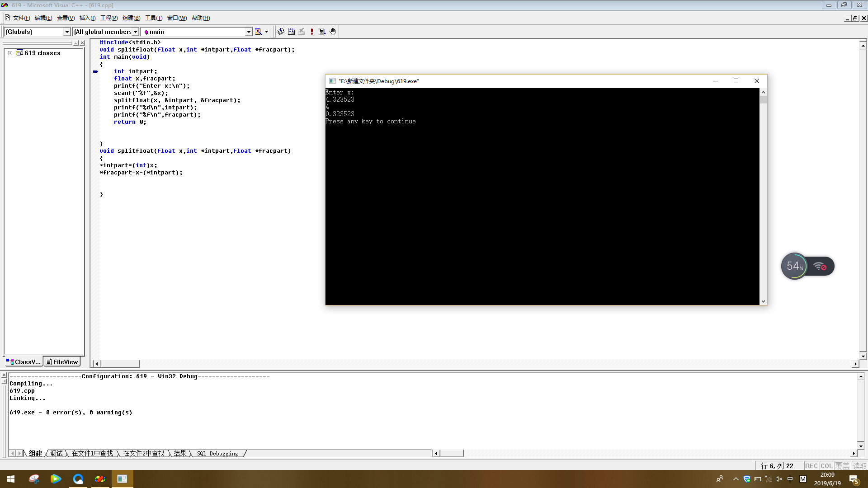
Task: Toggle the REC indicator in status bar
Action: 811,466
